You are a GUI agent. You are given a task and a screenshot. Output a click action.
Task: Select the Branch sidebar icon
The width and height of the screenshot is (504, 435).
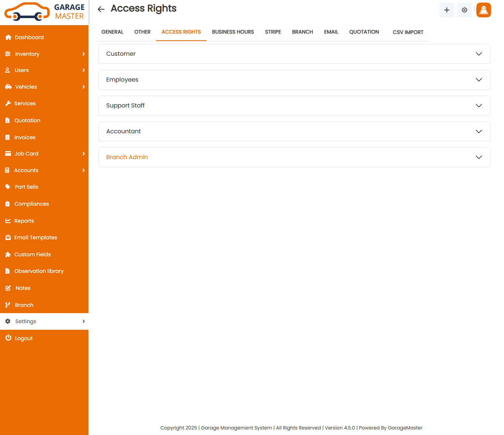[x=8, y=305]
